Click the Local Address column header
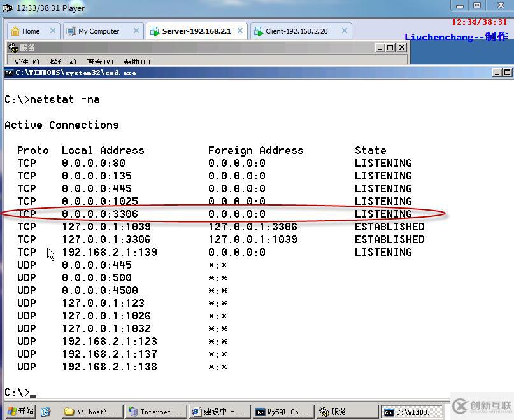 tap(103, 150)
